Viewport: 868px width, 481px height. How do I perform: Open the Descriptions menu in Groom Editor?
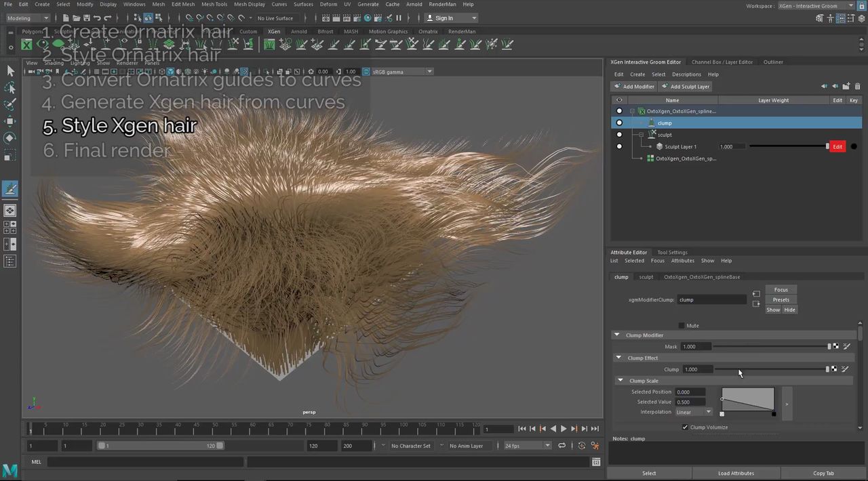coord(686,75)
